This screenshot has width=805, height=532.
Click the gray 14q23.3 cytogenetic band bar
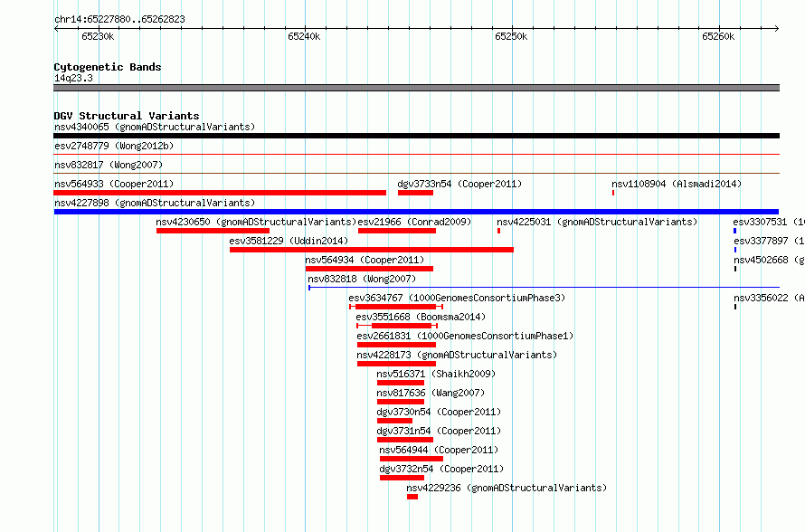416,88
